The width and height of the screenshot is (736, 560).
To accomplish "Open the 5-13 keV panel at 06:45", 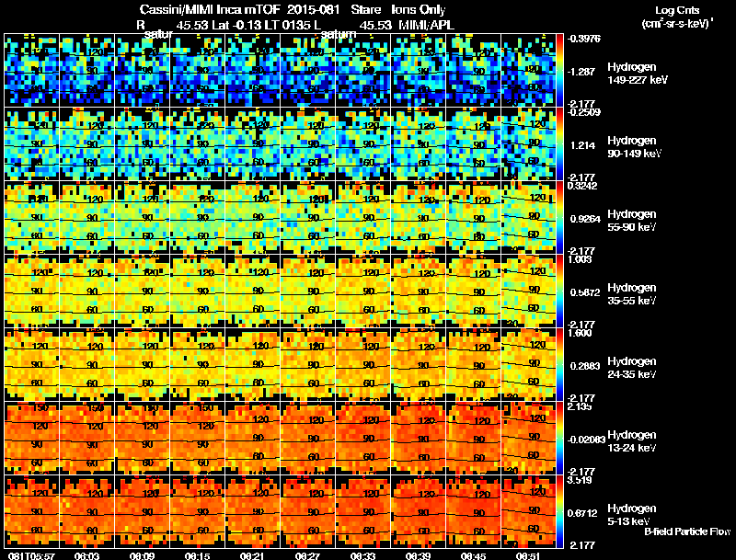I will point(473,512).
